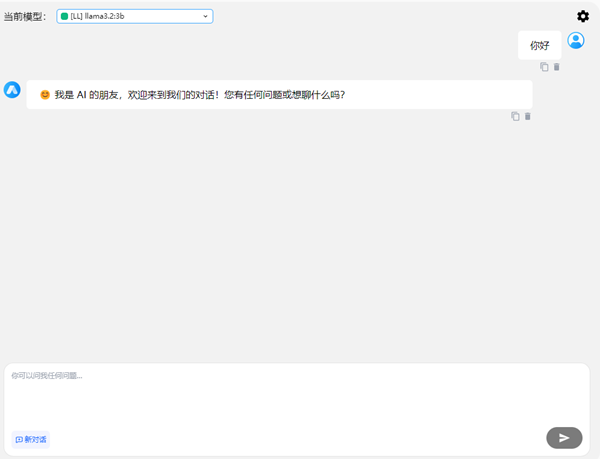Open the settings gear icon
This screenshot has width=600, height=459.
583,16
